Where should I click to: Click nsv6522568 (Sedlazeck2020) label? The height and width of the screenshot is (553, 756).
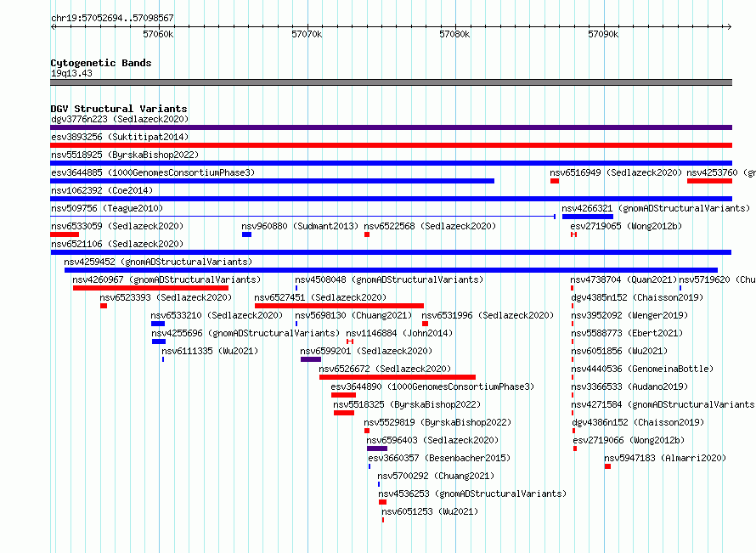[430, 226]
